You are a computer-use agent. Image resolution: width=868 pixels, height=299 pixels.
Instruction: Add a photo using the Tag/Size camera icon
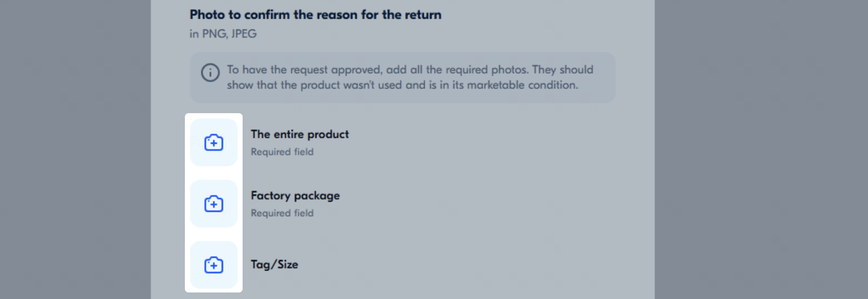click(213, 265)
